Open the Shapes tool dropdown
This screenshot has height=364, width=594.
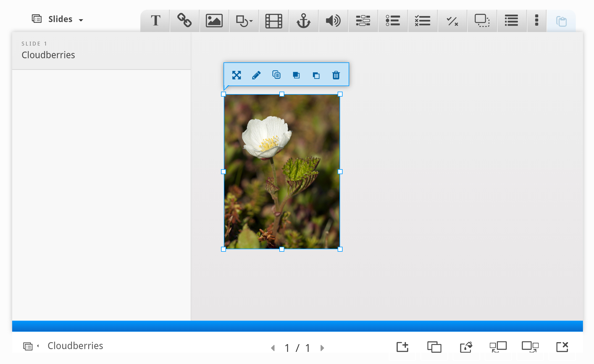(x=244, y=21)
